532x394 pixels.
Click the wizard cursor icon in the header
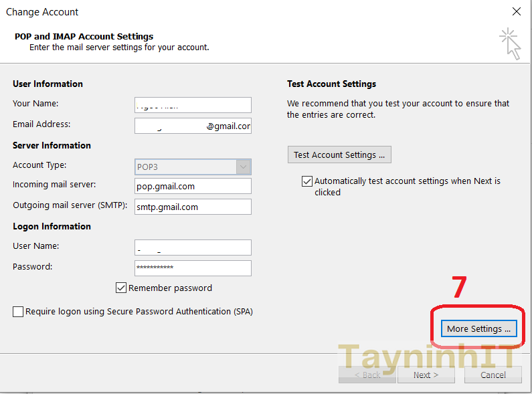pyautogui.click(x=510, y=43)
